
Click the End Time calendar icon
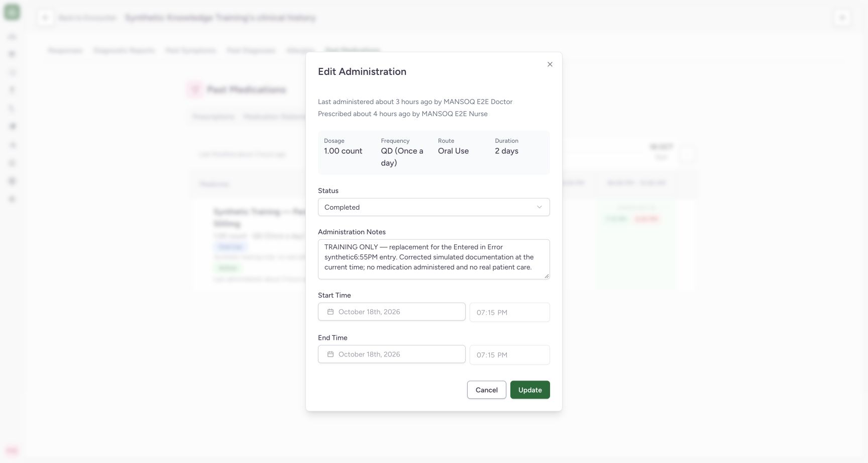click(331, 354)
